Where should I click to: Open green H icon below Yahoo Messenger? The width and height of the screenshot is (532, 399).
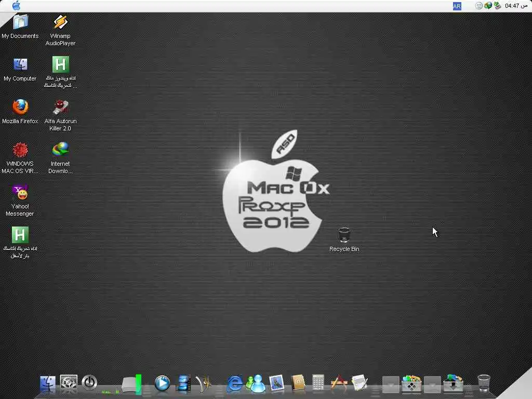pyautogui.click(x=20, y=235)
